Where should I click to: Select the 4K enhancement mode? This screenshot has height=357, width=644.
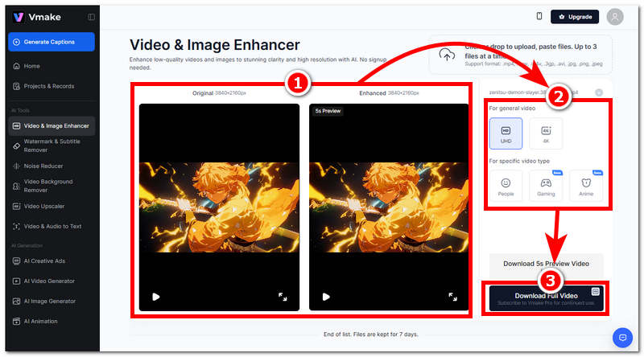[546, 133]
